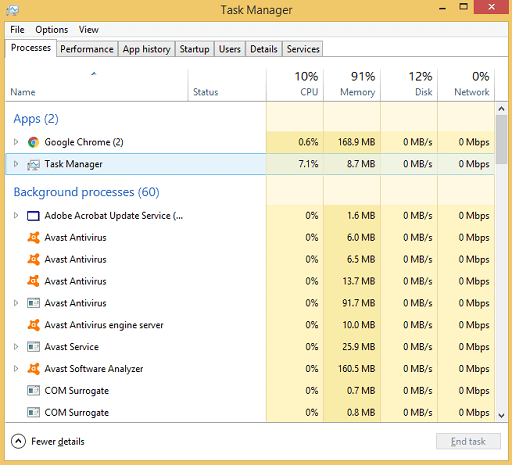The height and width of the screenshot is (465, 512).
Task: Open the File menu
Action: click(17, 30)
